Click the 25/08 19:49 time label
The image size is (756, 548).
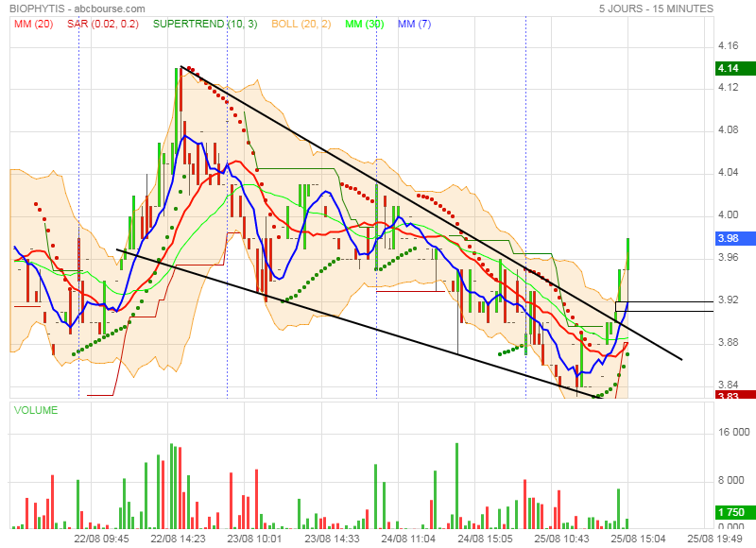click(x=715, y=539)
